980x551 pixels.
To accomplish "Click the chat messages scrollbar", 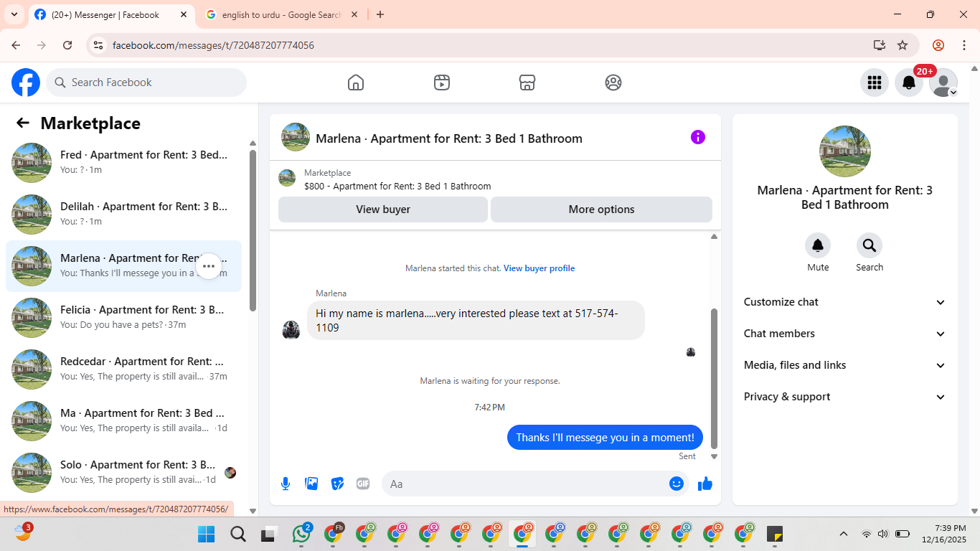I will (714, 378).
